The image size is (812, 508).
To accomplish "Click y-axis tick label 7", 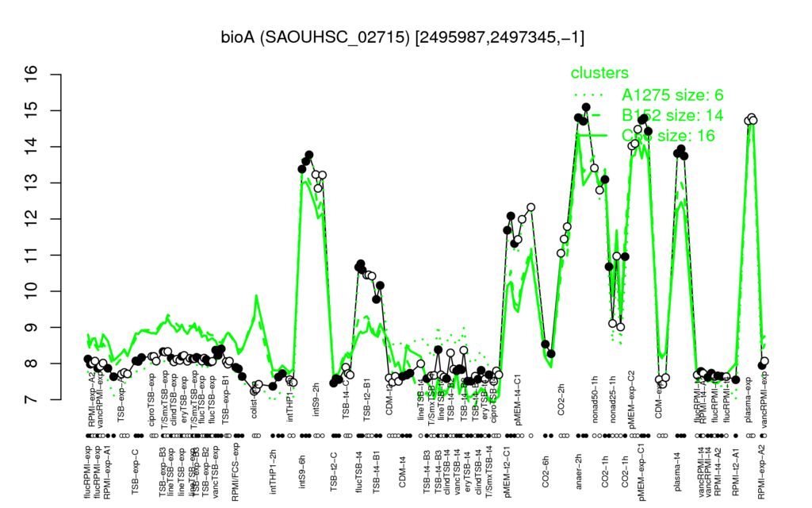I will pyautogui.click(x=31, y=400).
